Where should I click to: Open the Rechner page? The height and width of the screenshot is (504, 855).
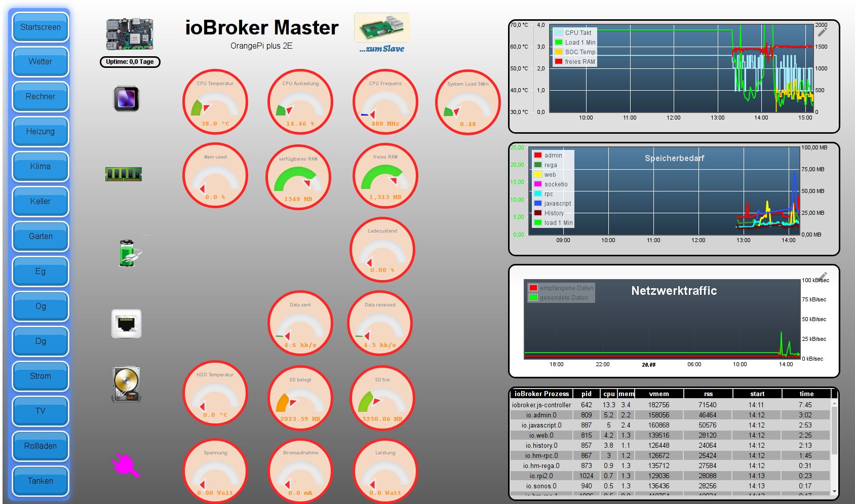click(x=41, y=97)
